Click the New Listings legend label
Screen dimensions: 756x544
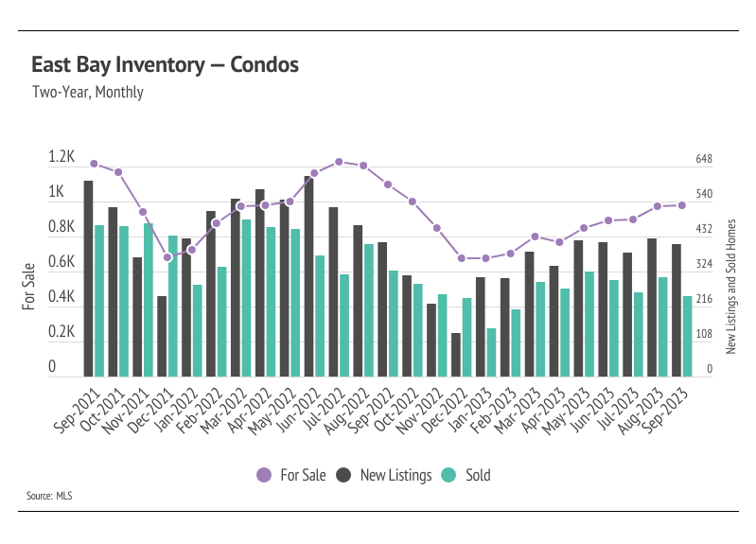tap(396, 475)
